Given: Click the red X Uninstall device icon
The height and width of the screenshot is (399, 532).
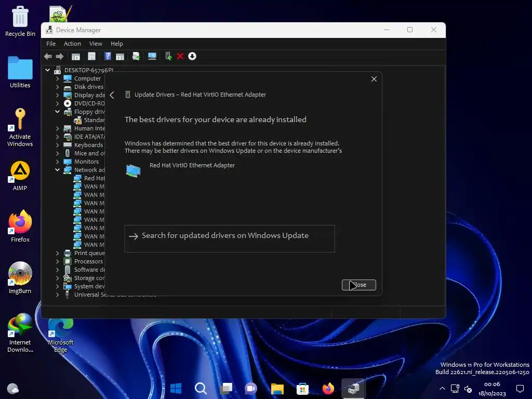Looking at the screenshot, I should pyautogui.click(x=180, y=56).
